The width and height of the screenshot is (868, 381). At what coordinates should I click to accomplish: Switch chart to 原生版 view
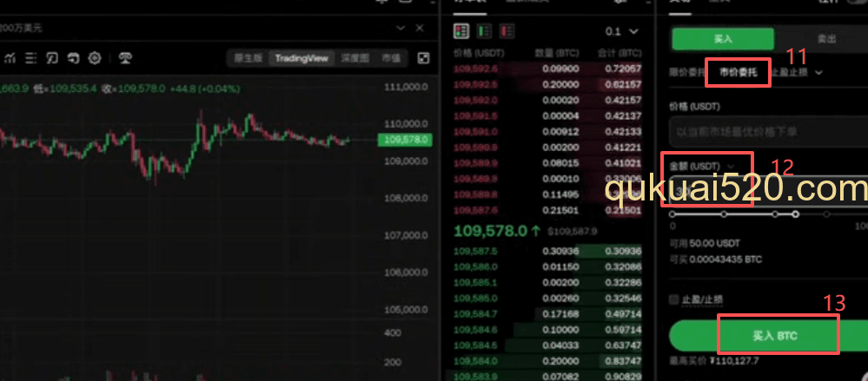pos(248,58)
